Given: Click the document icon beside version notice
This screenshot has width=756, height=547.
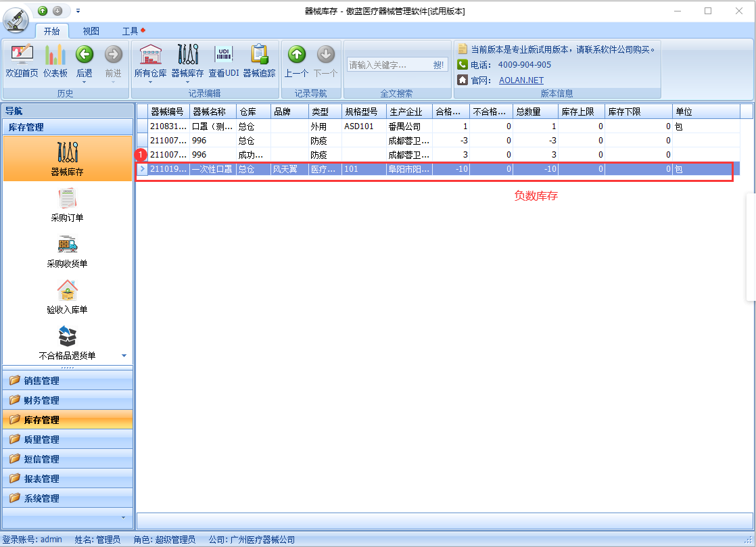Looking at the screenshot, I should coord(463,49).
